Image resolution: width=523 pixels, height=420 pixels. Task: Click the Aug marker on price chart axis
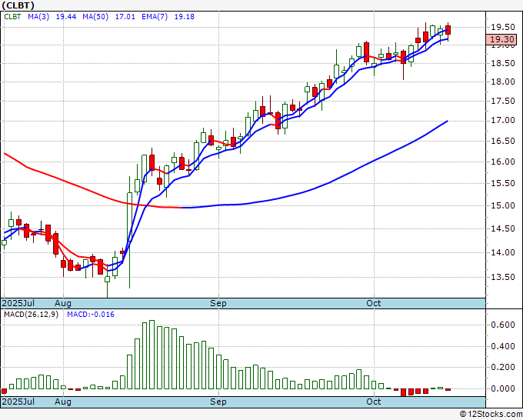[64, 303]
